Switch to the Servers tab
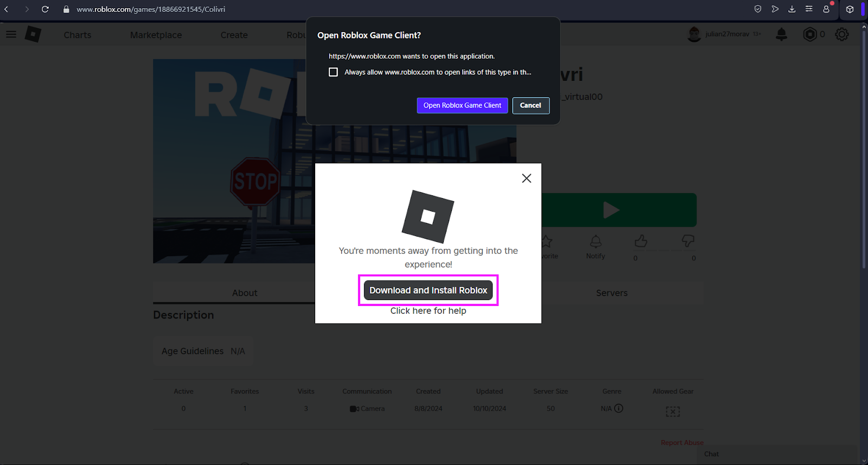Viewport: 868px width, 465px height. coord(612,293)
